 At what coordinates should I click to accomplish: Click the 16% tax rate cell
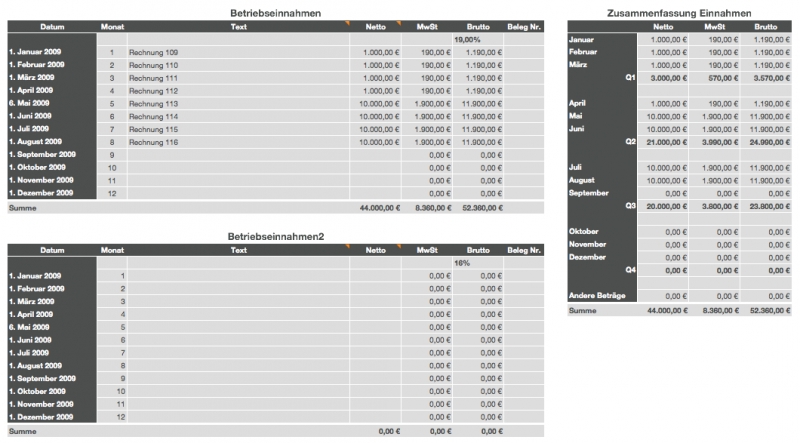462,262
